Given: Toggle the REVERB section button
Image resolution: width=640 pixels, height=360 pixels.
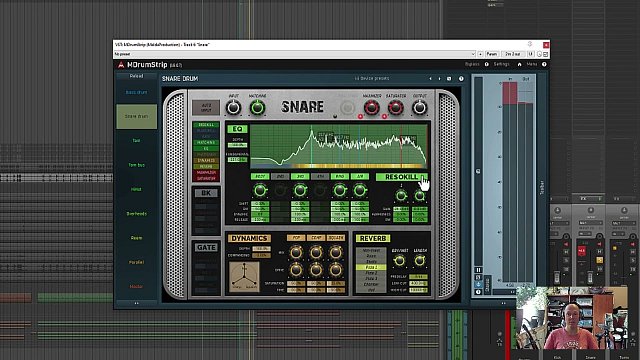Looking at the screenshot, I should pos(373,238).
